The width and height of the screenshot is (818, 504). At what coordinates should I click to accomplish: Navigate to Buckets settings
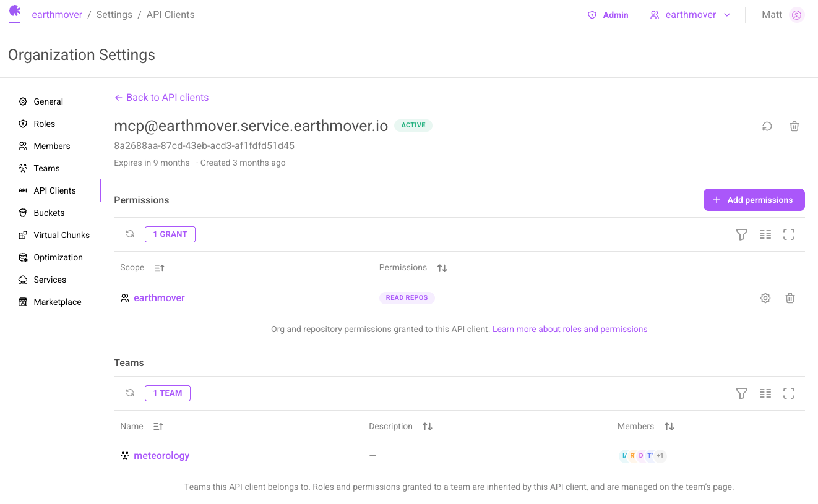(49, 213)
